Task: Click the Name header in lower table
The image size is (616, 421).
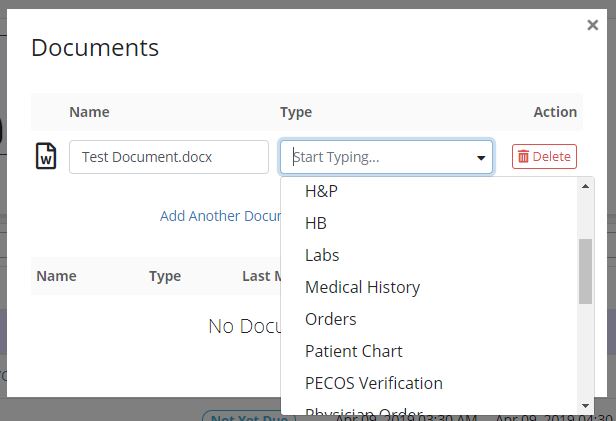Action: 56,276
